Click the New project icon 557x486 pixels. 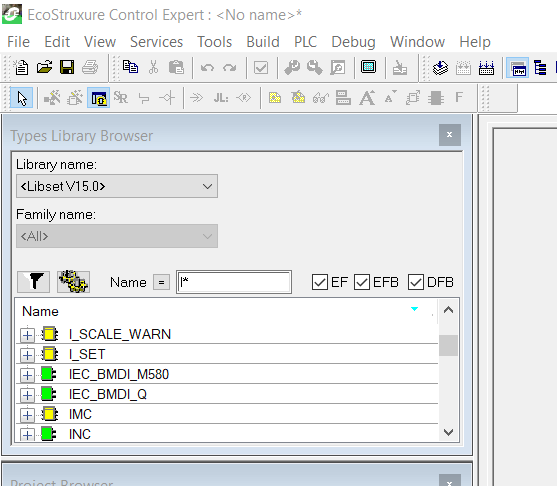coord(21,67)
